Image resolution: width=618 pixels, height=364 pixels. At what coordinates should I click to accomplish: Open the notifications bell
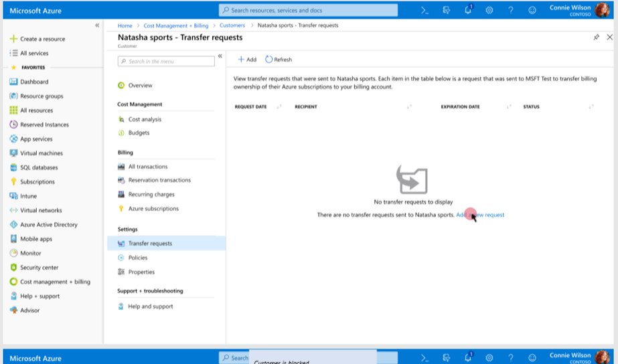(468, 10)
